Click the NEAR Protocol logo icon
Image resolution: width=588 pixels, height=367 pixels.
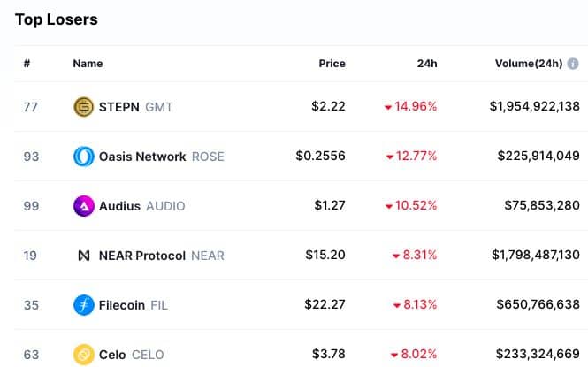(x=84, y=256)
